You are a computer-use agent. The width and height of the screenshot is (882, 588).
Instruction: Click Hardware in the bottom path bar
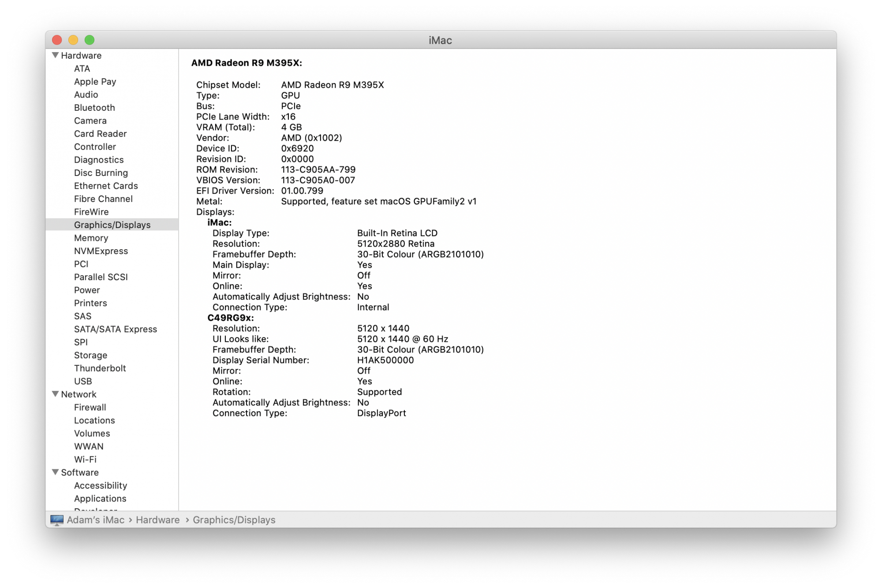pos(157,520)
